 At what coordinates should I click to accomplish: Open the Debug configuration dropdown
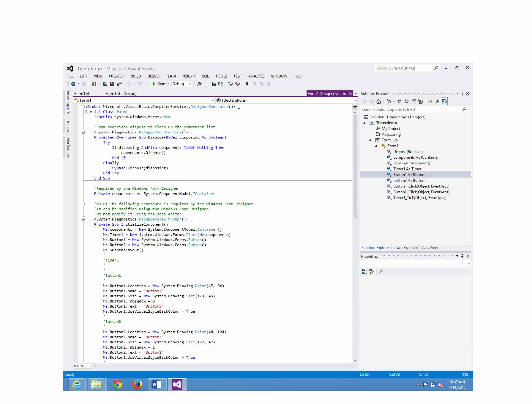point(190,84)
